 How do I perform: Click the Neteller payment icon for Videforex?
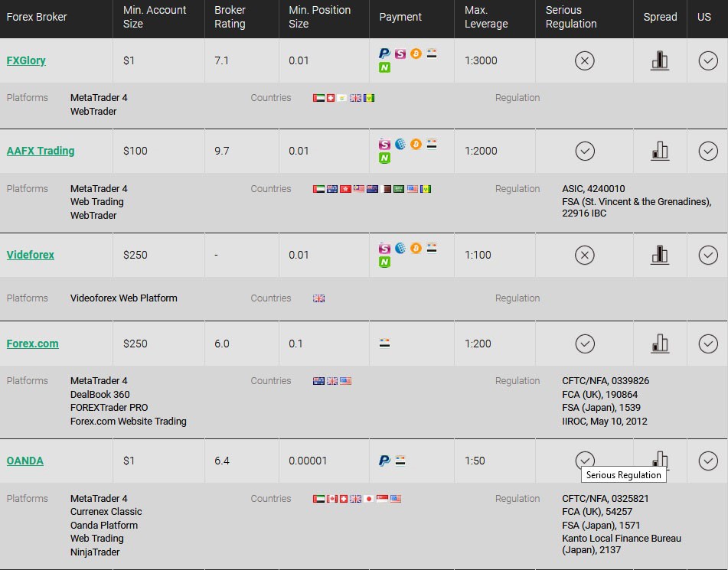point(384,262)
